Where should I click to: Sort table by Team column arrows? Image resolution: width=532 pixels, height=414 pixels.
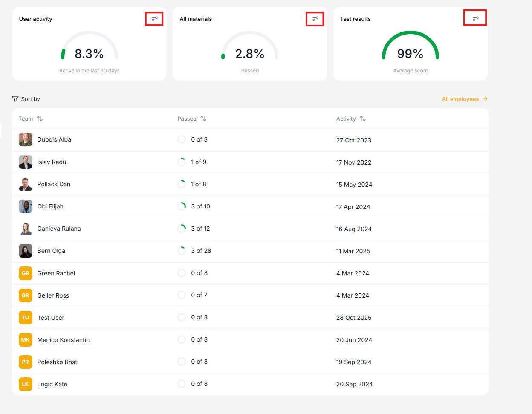(40, 119)
